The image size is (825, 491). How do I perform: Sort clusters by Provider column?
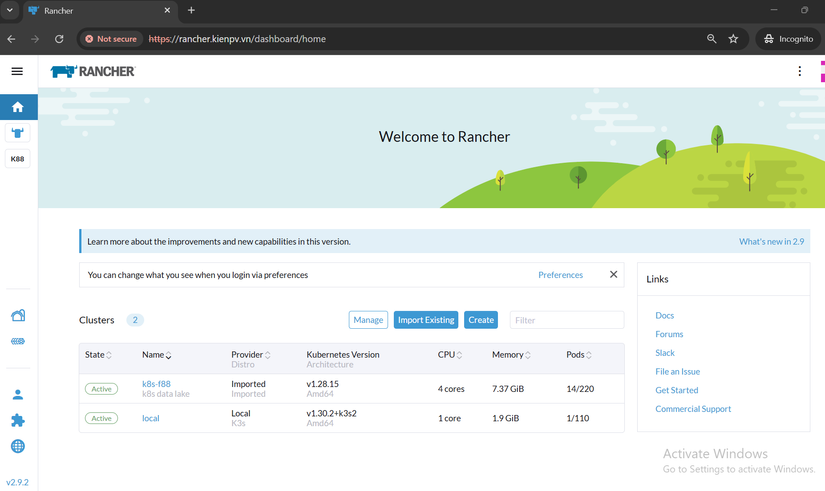(250, 355)
